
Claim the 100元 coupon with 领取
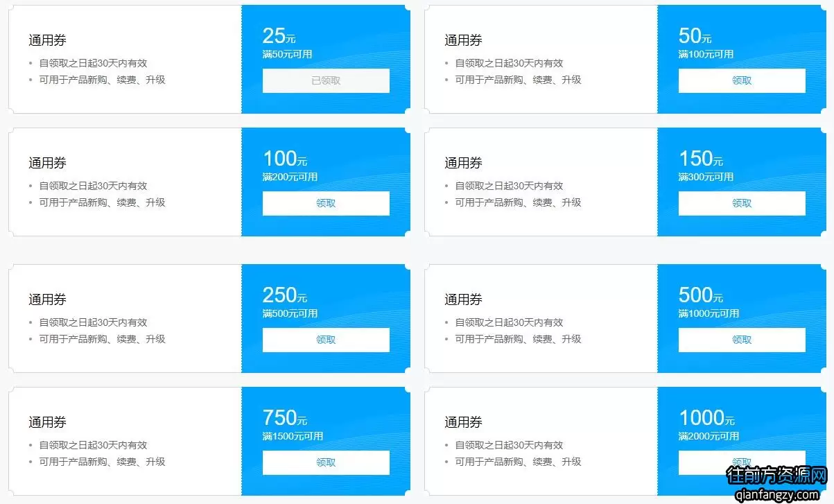(x=326, y=203)
